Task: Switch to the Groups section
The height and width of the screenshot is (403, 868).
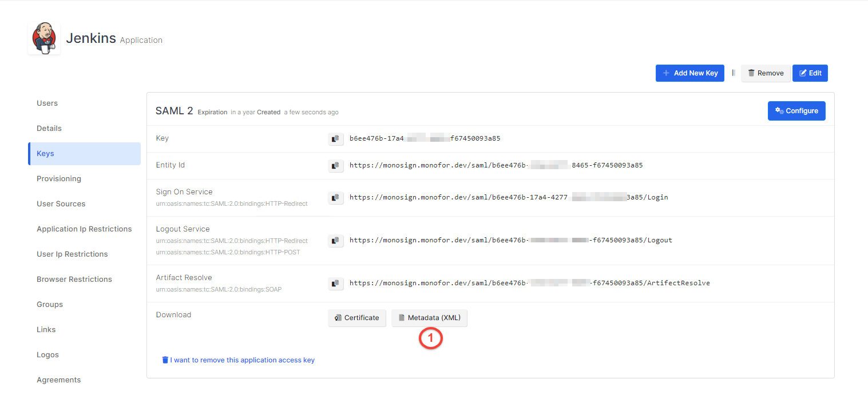Action: [x=50, y=305]
